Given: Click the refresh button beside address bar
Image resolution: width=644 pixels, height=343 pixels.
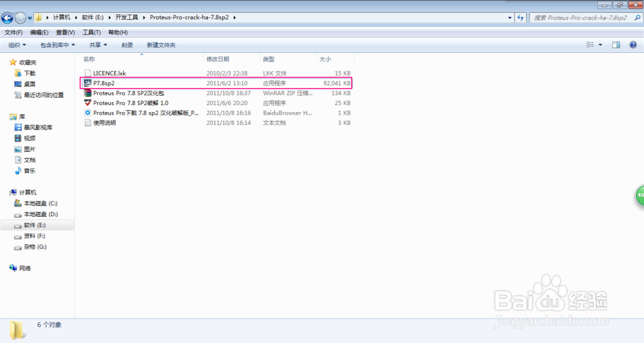Looking at the screenshot, I should point(520,17).
